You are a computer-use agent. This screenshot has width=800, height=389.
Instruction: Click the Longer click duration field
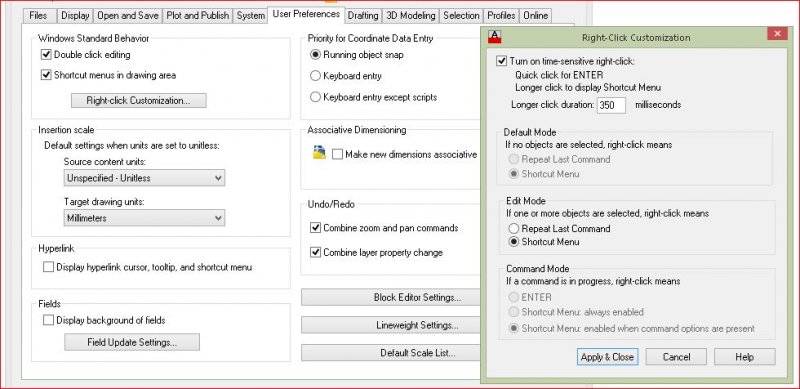611,105
